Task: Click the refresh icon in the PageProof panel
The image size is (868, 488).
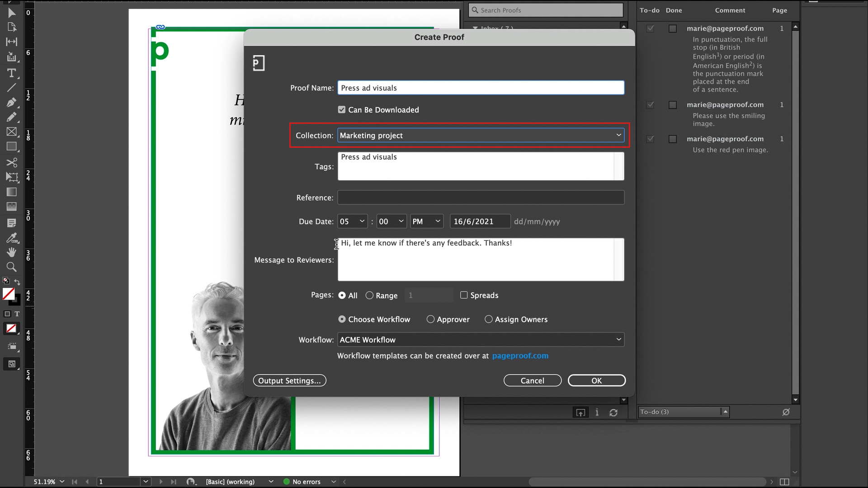Action: tap(614, 412)
